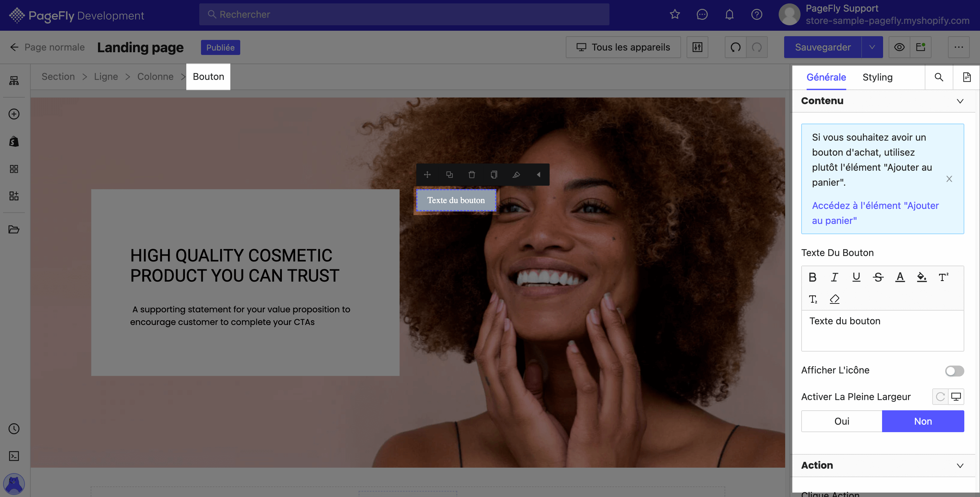Toggle strikethrough text formatting
980x497 pixels.
878,278
